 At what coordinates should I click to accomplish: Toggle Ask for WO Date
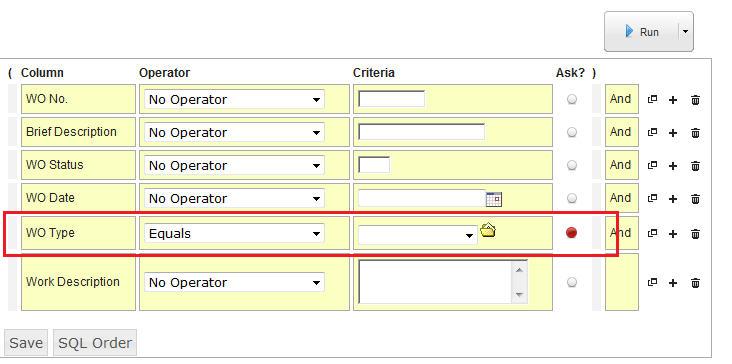pos(571,198)
